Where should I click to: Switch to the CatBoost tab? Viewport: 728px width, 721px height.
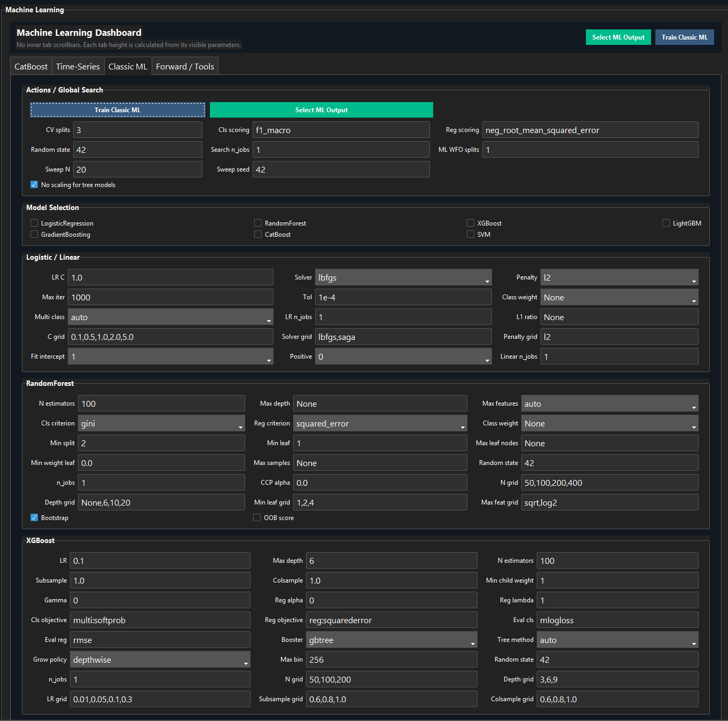coord(31,66)
